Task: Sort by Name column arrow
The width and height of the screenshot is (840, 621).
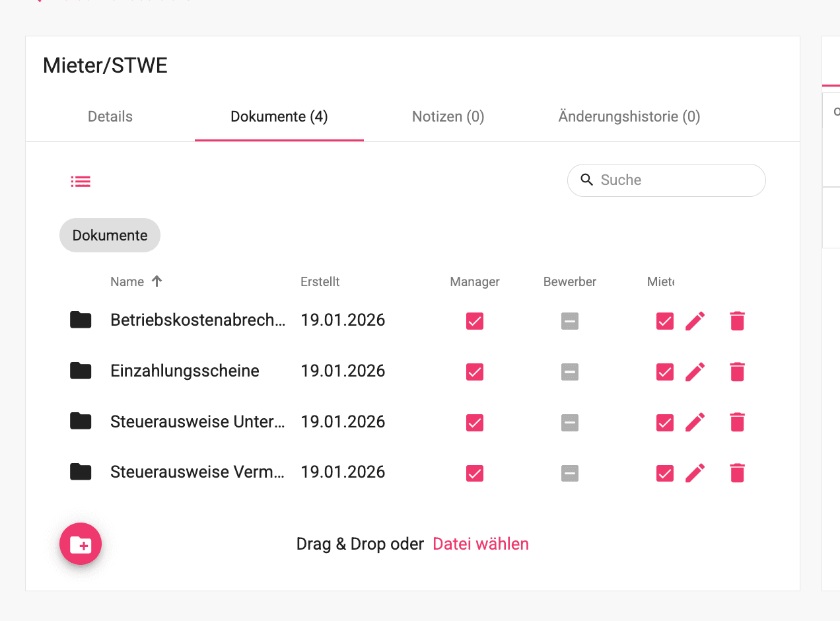Action: (157, 281)
